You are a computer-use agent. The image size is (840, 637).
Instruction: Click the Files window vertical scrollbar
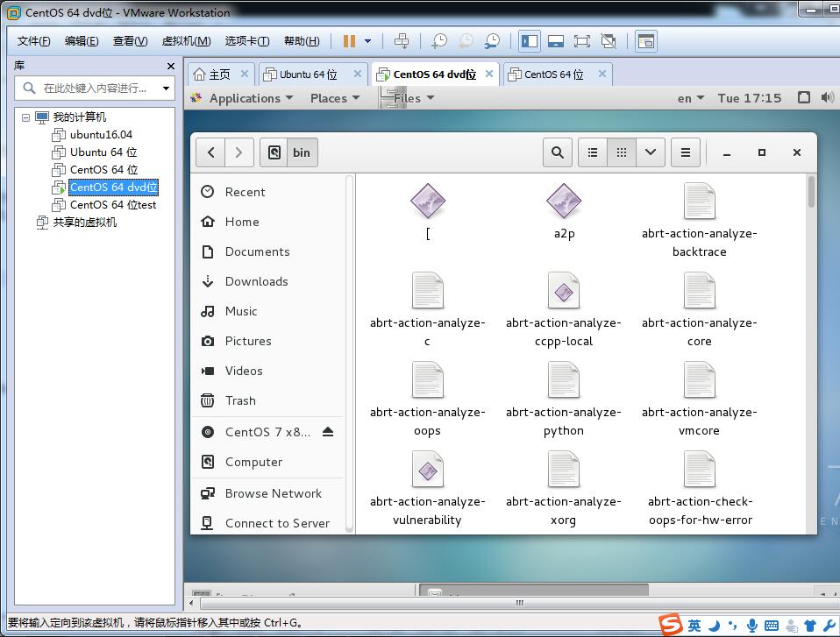point(812,191)
